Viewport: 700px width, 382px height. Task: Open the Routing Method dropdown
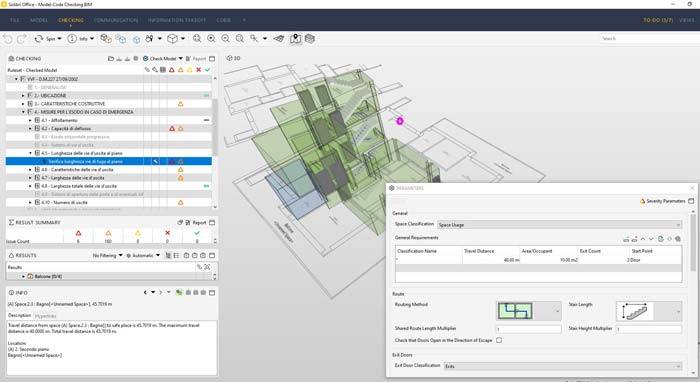point(529,311)
